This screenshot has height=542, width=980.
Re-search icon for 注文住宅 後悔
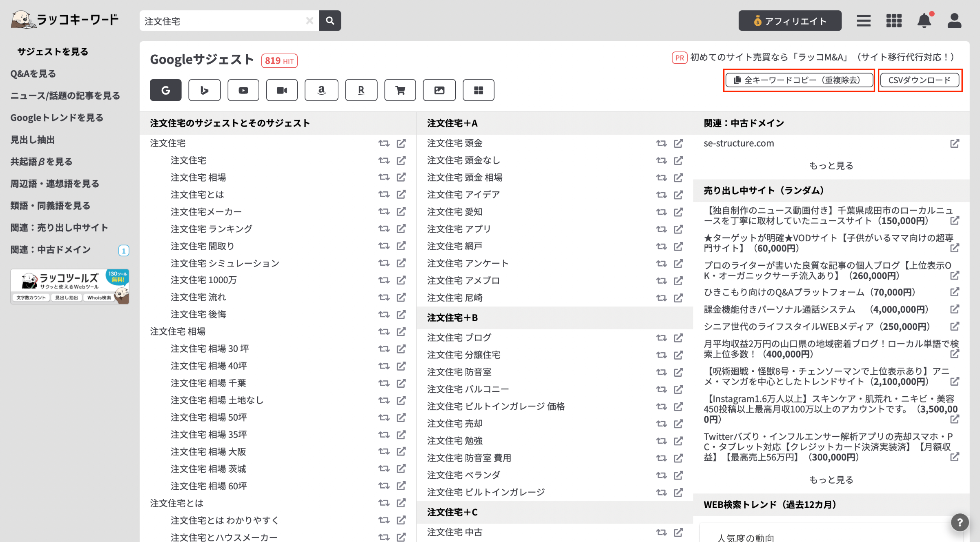click(x=384, y=315)
